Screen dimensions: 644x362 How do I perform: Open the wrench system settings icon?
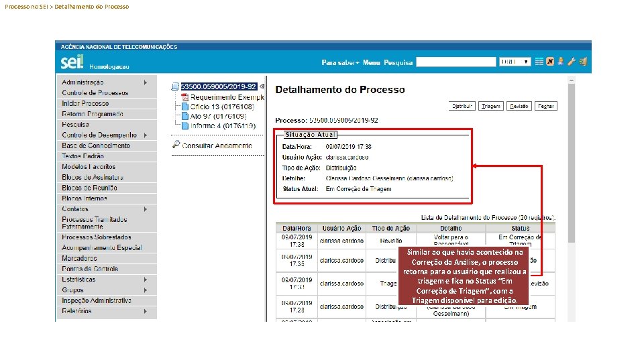point(572,62)
